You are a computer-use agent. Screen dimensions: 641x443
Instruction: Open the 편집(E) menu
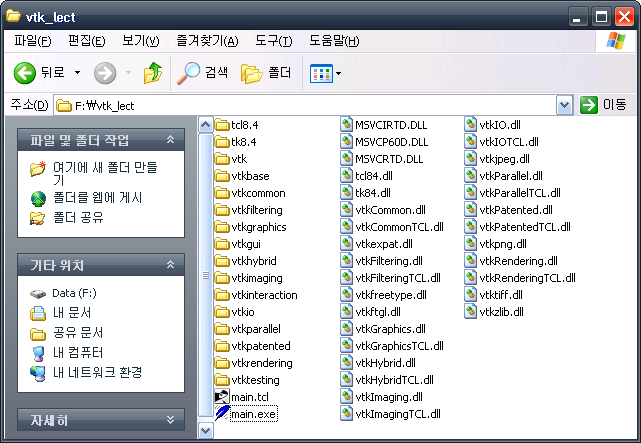87,41
